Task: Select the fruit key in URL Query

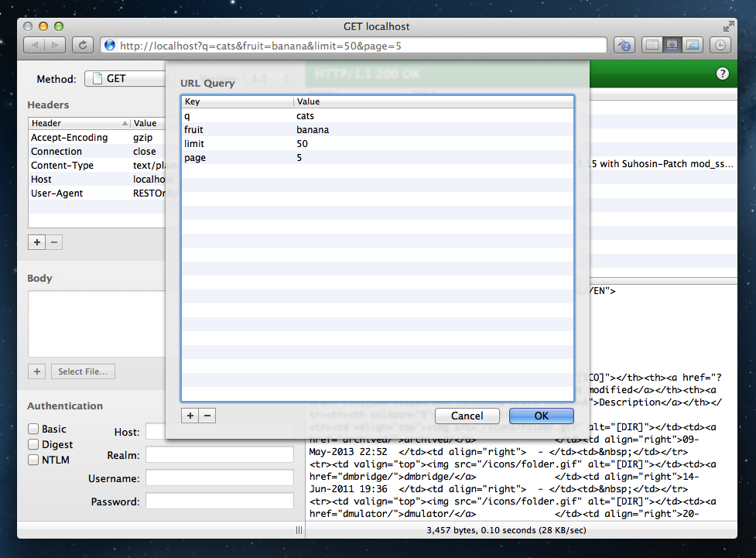Action: click(193, 130)
